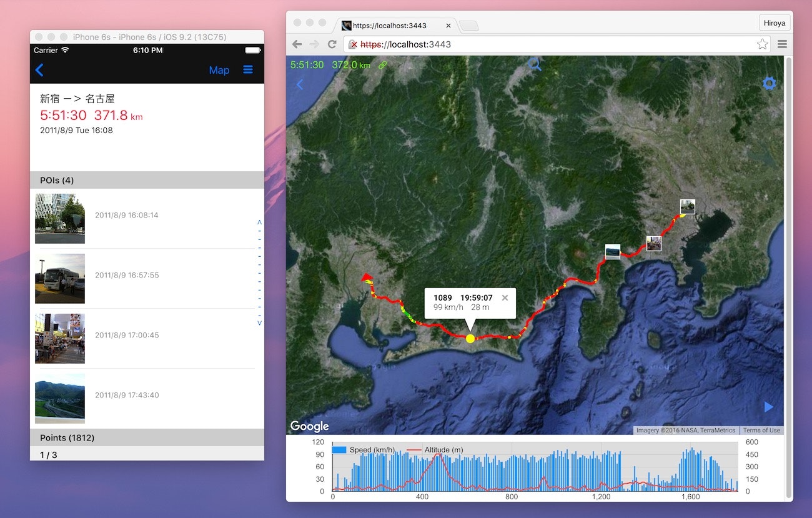Open the Hiroya user menu

pos(774,22)
